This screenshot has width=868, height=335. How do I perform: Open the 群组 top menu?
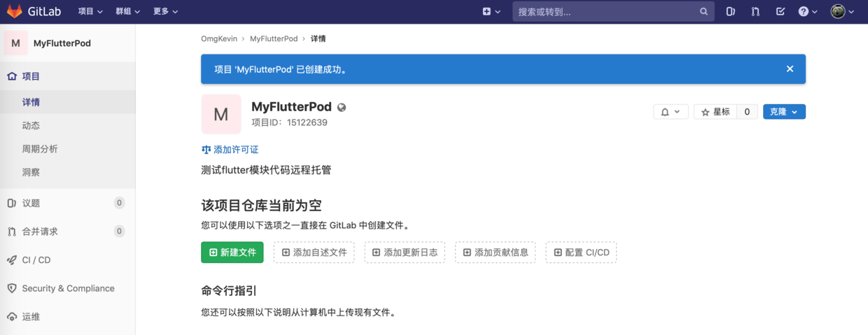(127, 12)
